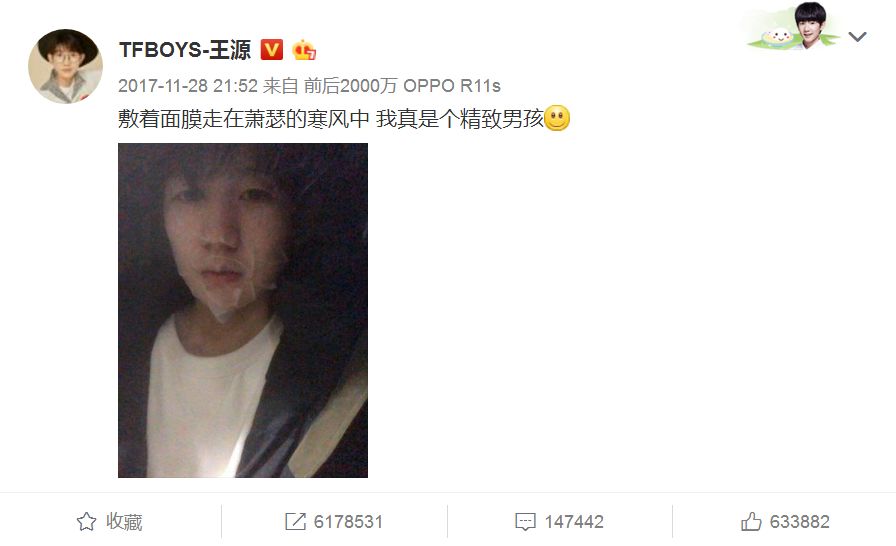This screenshot has width=896, height=546.
Task: Click the 前后2000万 OPPO R11s source link
Action: [x=402, y=86]
